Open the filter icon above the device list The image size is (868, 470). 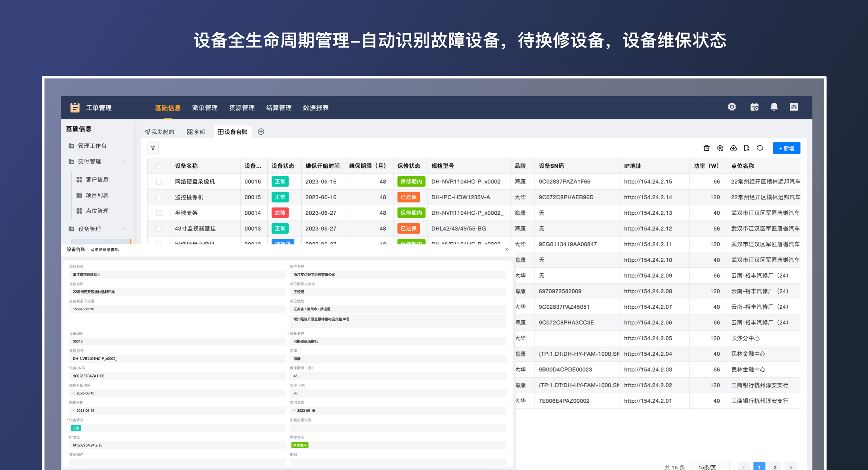point(153,148)
